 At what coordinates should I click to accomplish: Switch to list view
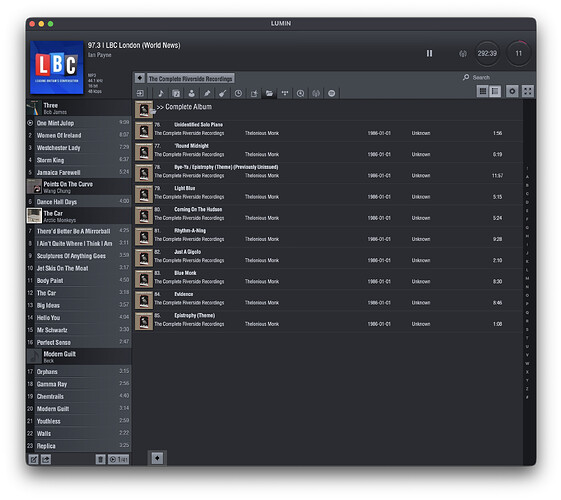(495, 91)
